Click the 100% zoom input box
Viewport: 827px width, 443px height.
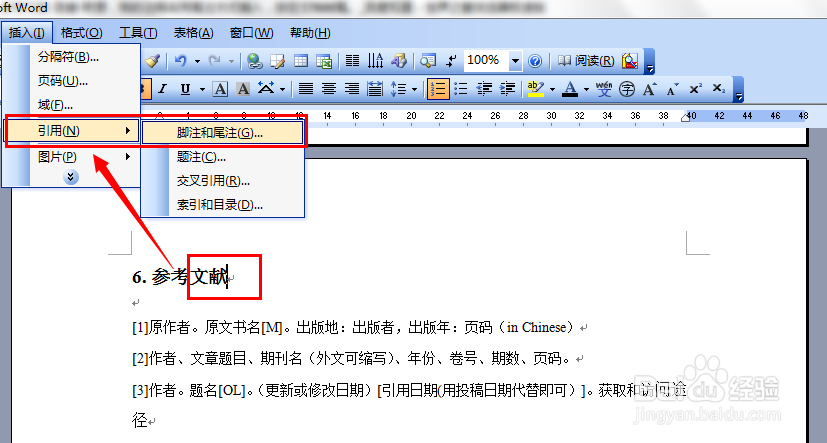(x=486, y=61)
